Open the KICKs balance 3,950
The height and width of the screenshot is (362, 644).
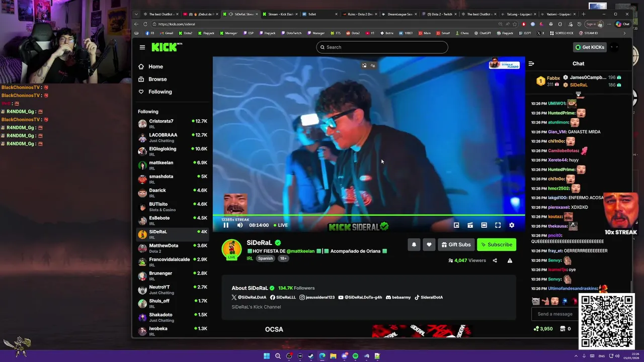point(543,329)
